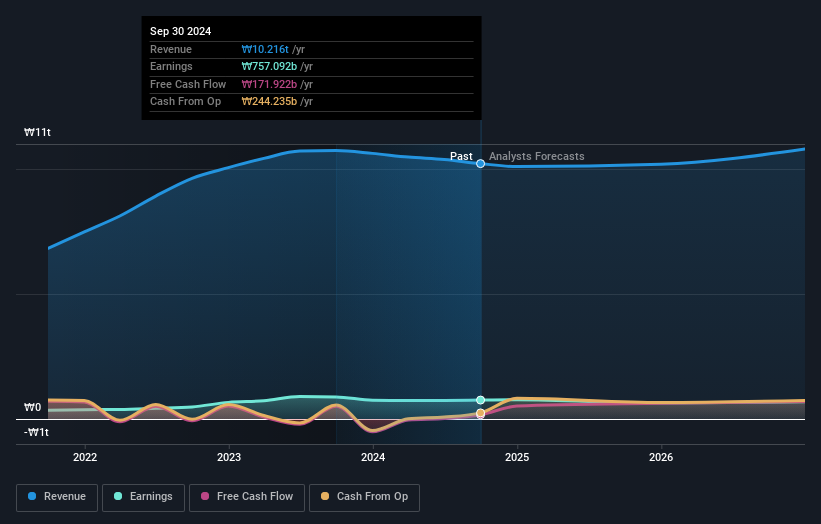Click the Earnings row label in tooltip
Image resolution: width=821 pixels, height=524 pixels.
[171, 66]
